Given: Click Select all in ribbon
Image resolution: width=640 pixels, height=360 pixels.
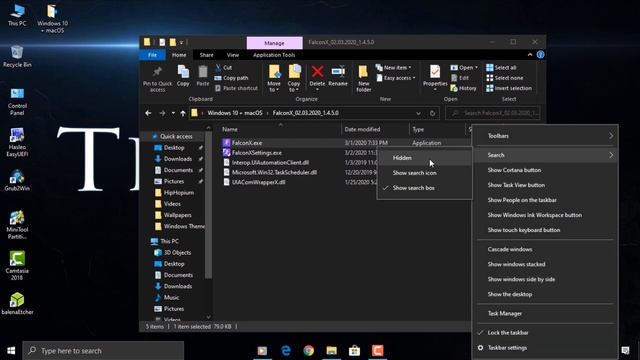Looking at the screenshot, I should pyautogui.click(x=501, y=67).
